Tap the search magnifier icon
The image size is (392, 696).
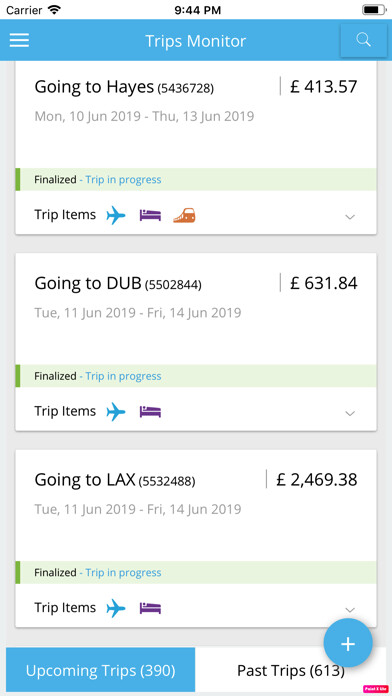pos(363,40)
